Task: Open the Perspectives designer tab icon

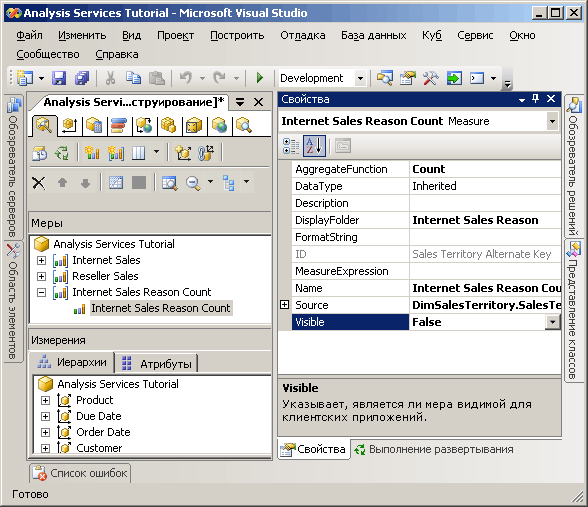Action: click(194, 125)
